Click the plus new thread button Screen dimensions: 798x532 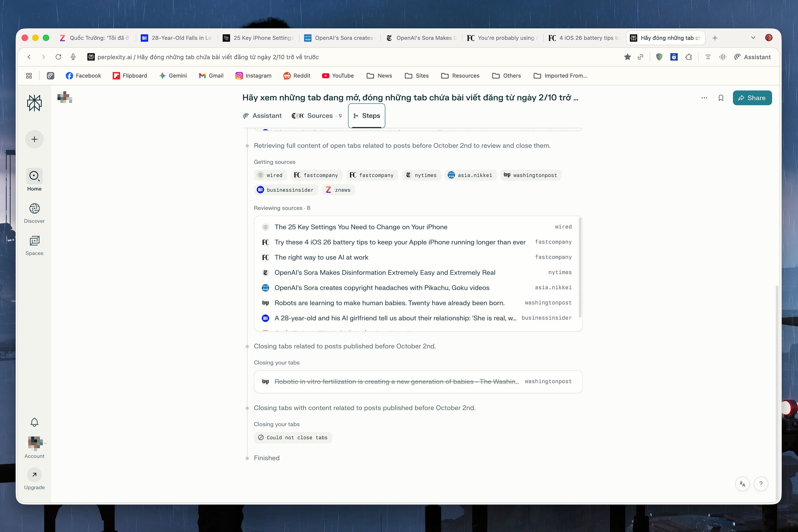tap(34, 139)
